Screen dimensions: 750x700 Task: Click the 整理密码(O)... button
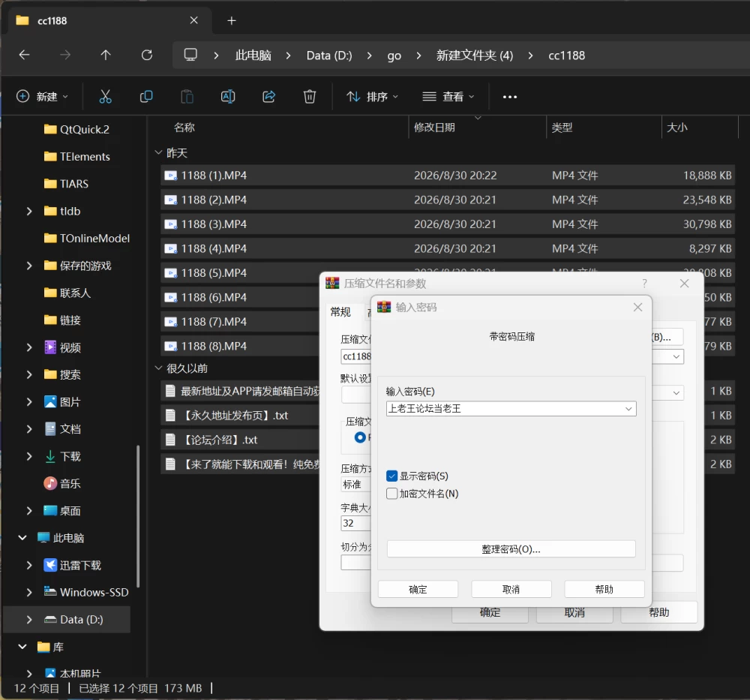(x=511, y=549)
